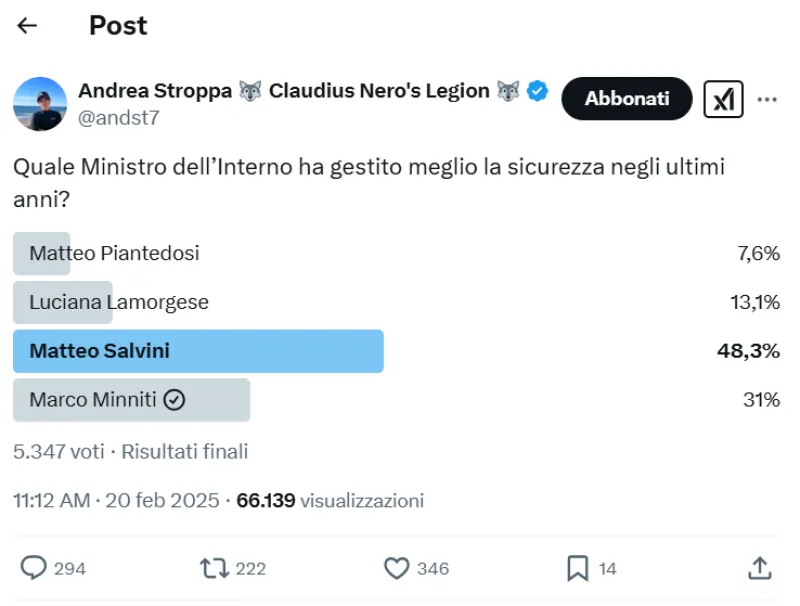Open the three-dot more options menu
This screenshot has height=606, width=800.
(767, 99)
